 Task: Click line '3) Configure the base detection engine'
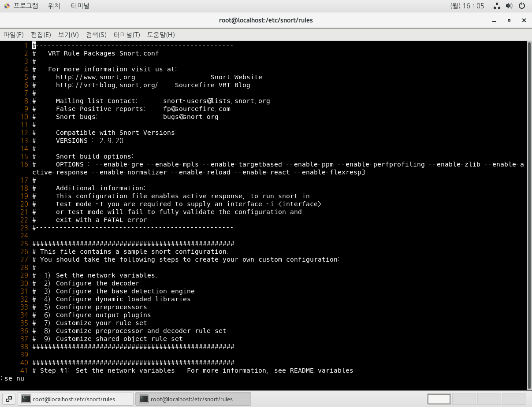tap(119, 291)
